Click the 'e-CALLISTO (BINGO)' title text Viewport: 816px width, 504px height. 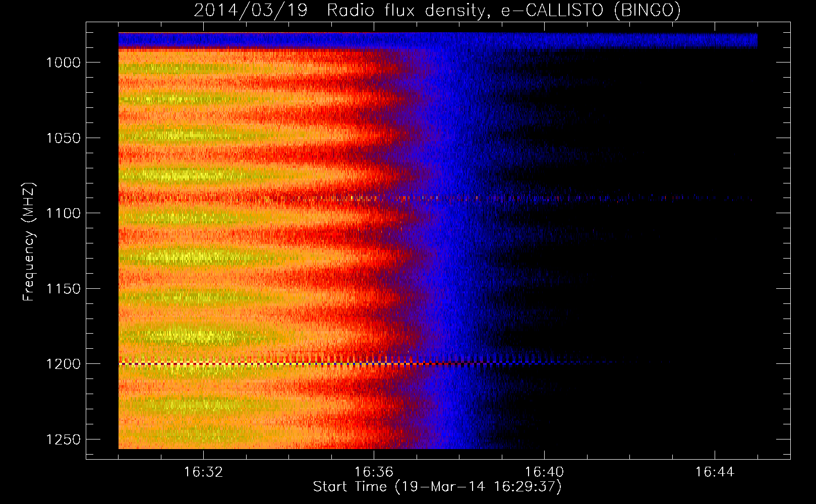pos(591,10)
